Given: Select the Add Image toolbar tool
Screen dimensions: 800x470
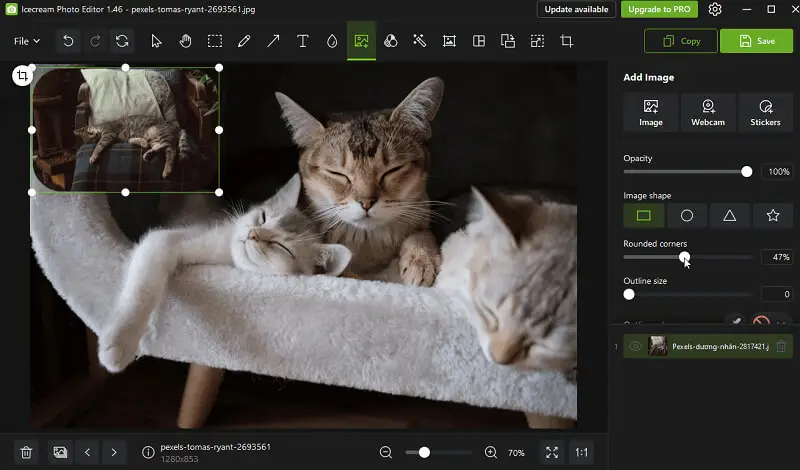Looking at the screenshot, I should tap(361, 41).
